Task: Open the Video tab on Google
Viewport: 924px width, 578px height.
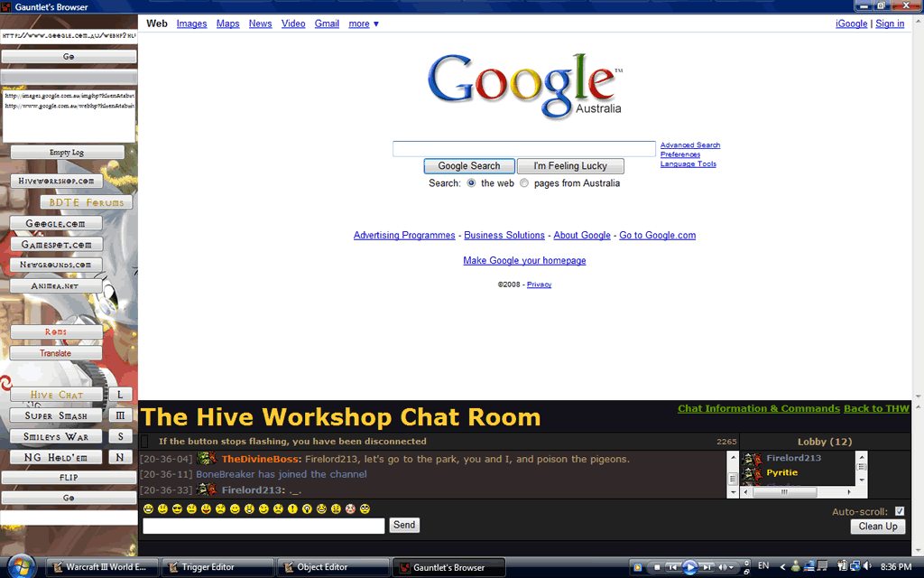Action: click(293, 23)
